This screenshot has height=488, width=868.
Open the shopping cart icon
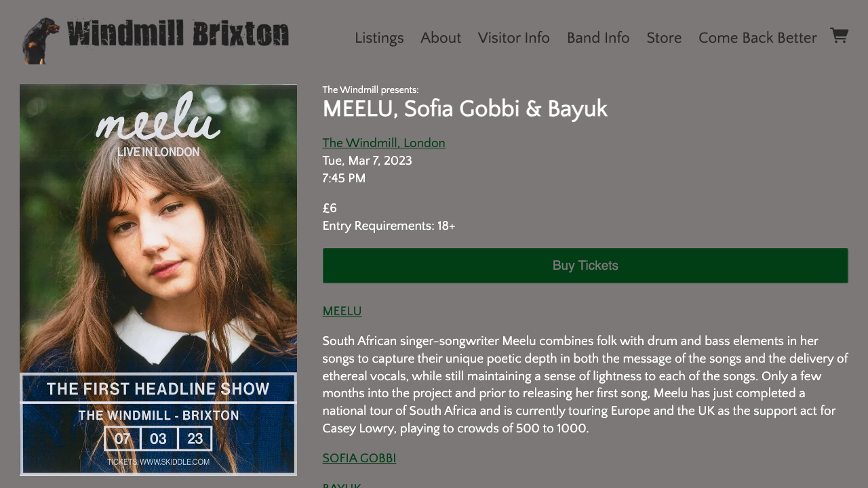pyautogui.click(x=839, y=35)
